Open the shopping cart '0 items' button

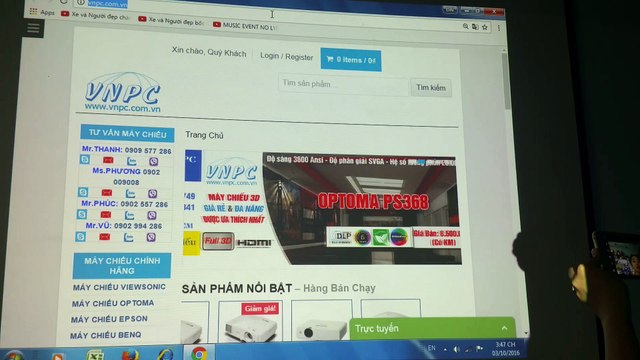351,60
